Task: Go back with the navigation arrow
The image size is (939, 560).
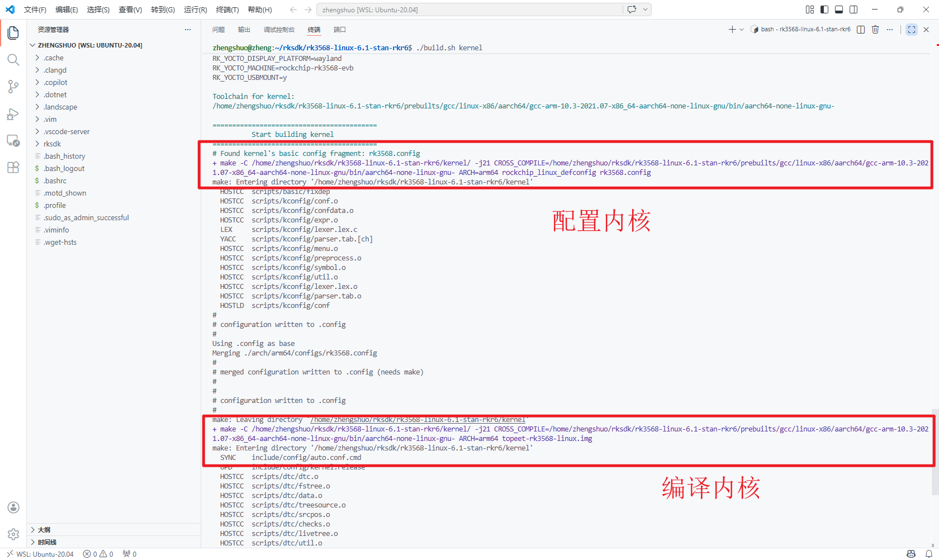Action: coord(293,10)
